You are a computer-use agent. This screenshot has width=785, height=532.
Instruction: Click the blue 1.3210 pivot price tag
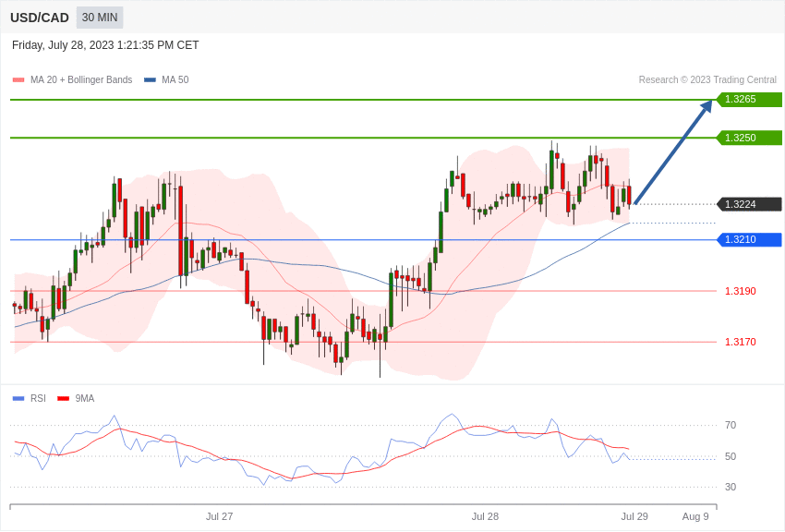click(749, 240)
